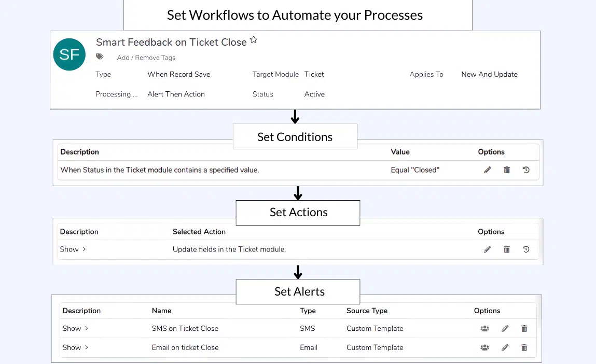The image size is (596, 364).
Task: Click the Email on ticket Close alert name
Action: [x=185, y=347]
